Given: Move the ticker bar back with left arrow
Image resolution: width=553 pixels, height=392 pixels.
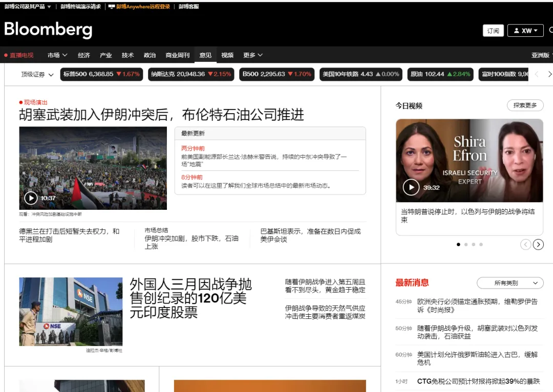Looking at the screenshot, I should tap(537, 74).
